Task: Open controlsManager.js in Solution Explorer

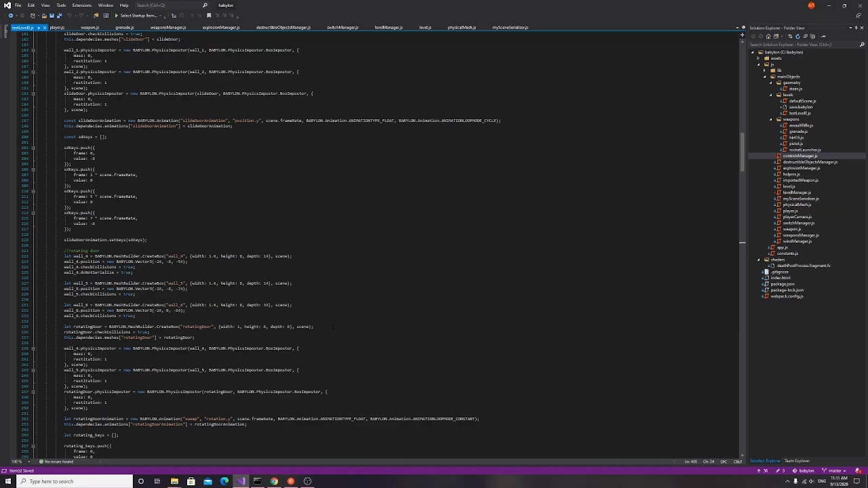Action: 800,156
